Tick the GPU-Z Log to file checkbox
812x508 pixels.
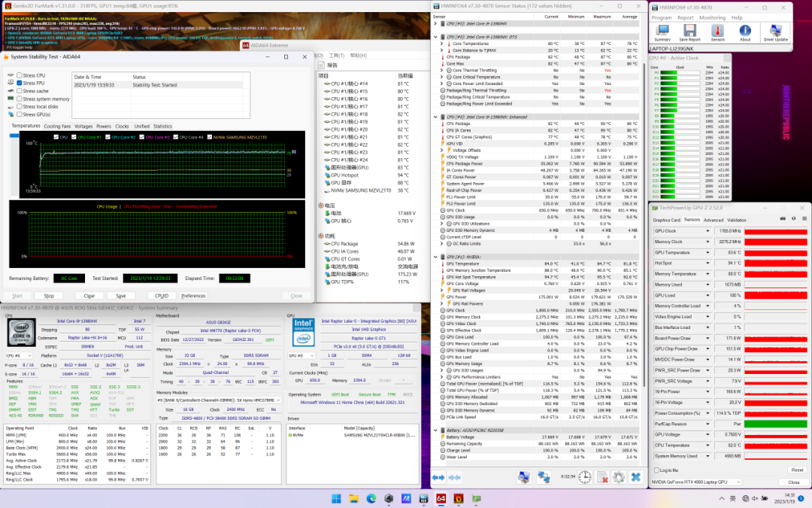pyautogui.click(x=655, y=470)
